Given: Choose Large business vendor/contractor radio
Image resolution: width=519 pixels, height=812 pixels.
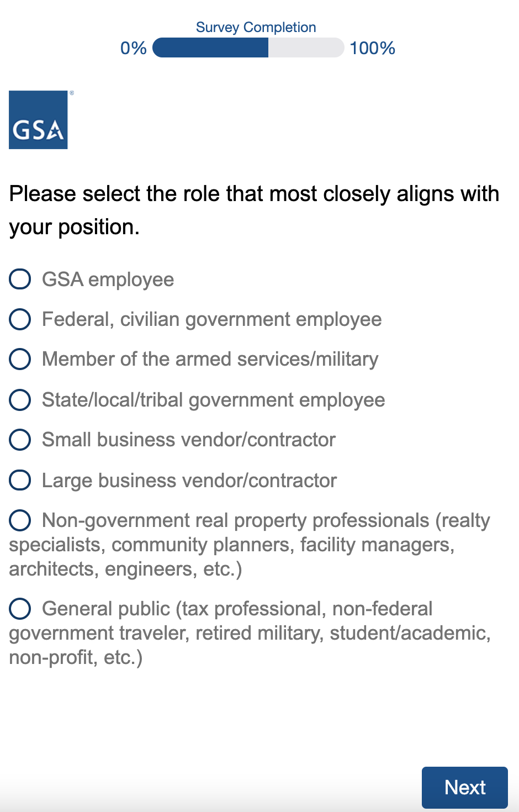Looking at the screenshot, I should (x=20, y=480).
